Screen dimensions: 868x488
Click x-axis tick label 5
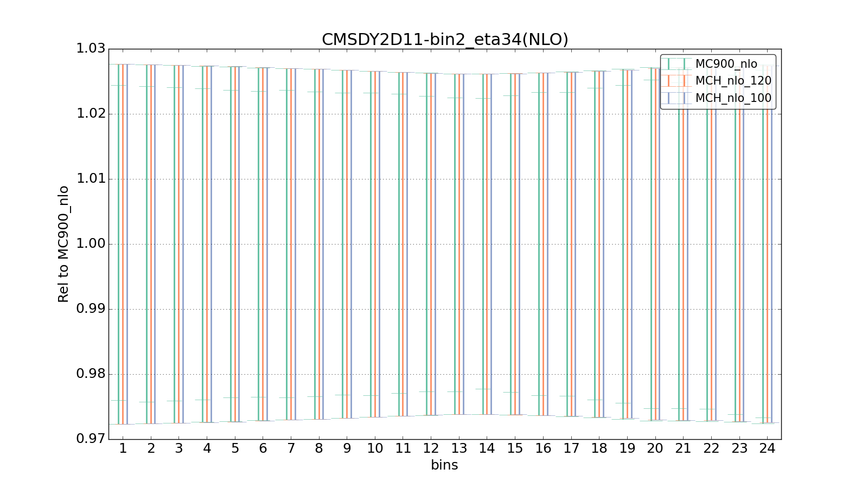coord(235,449)
